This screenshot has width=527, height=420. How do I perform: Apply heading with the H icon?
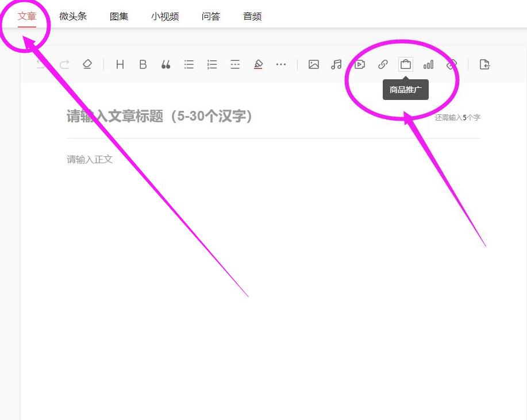(120, 64)
